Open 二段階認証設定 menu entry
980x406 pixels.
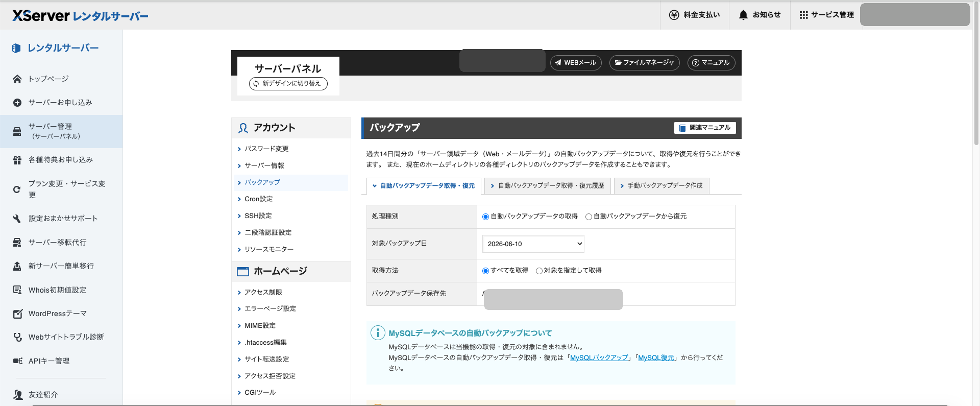(x=268, y=232)
